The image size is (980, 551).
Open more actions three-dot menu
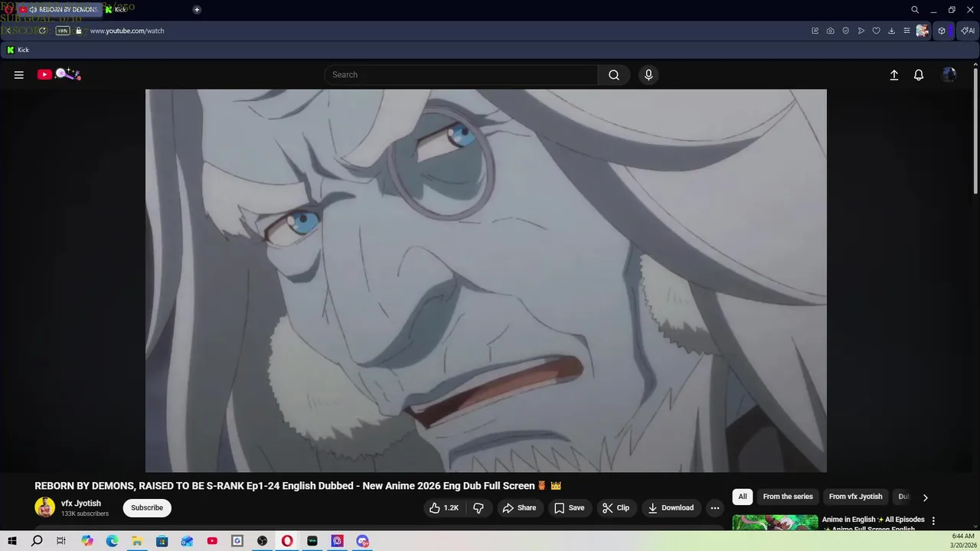715,508
